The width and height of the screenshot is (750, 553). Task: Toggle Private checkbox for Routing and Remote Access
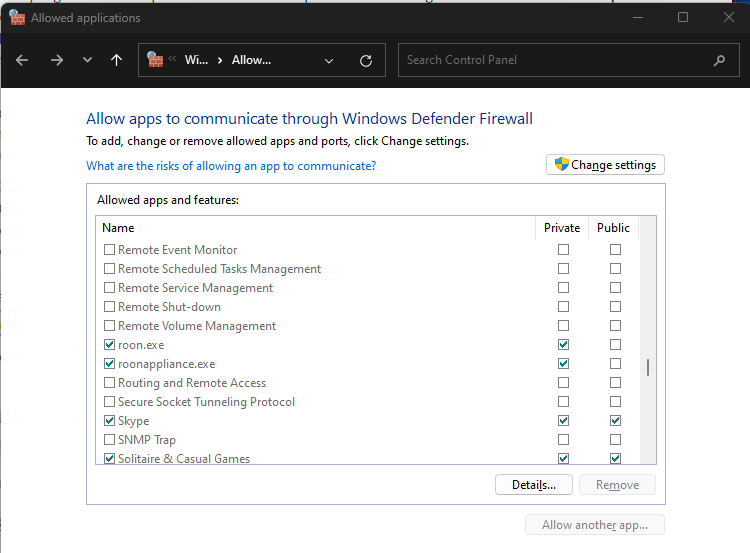click(x=563, y=383)
